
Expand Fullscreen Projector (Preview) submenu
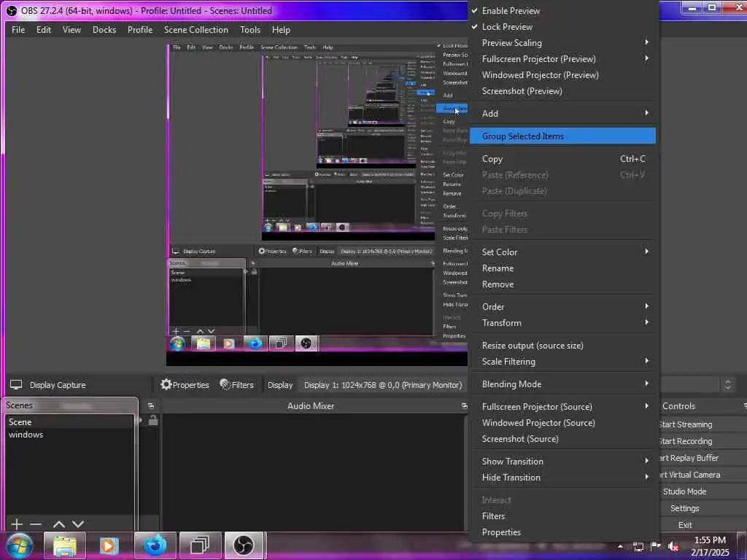pos(562,59)
